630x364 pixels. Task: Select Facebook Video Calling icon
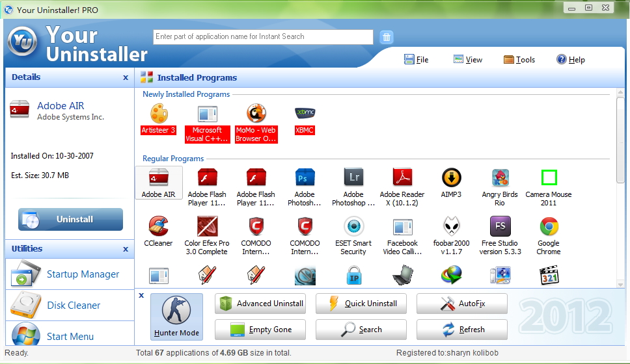click(402, 227)
